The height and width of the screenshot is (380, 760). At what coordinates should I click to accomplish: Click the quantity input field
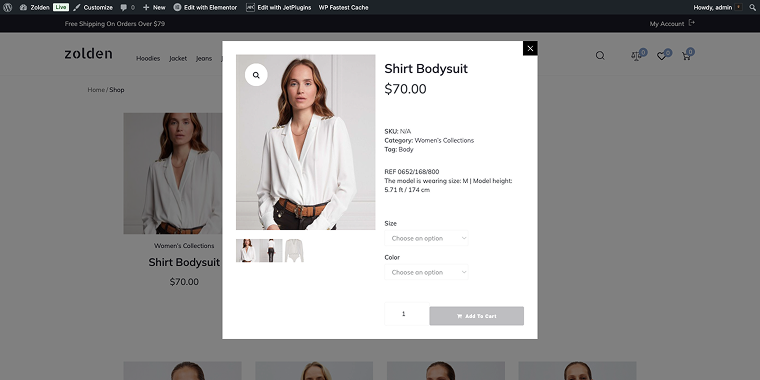click(x=407, y=314)
